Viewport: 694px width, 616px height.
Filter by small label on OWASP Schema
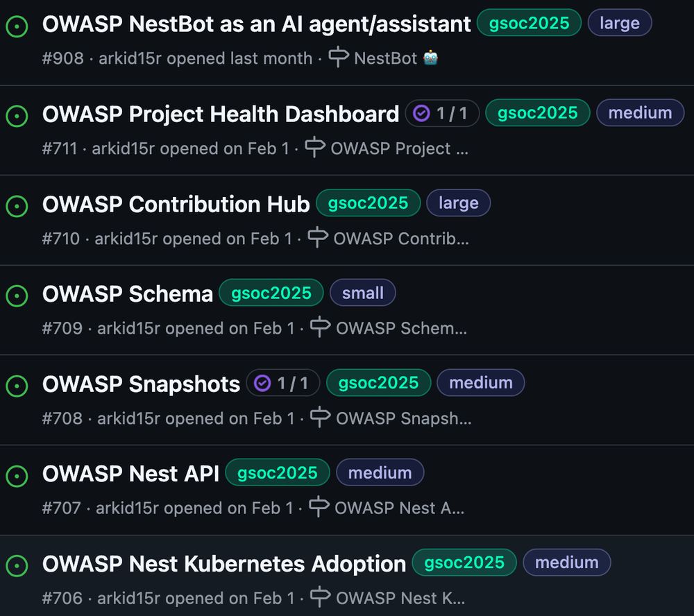pos(362,293)
